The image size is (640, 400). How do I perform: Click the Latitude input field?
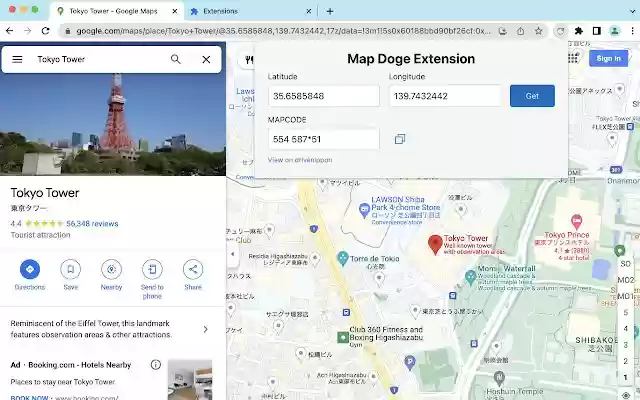[324, 96]
